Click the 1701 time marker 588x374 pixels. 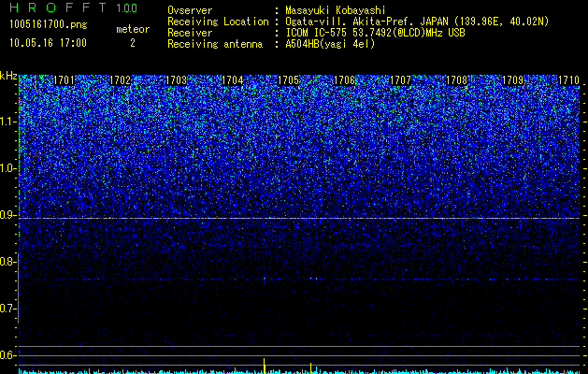point(65,80)
